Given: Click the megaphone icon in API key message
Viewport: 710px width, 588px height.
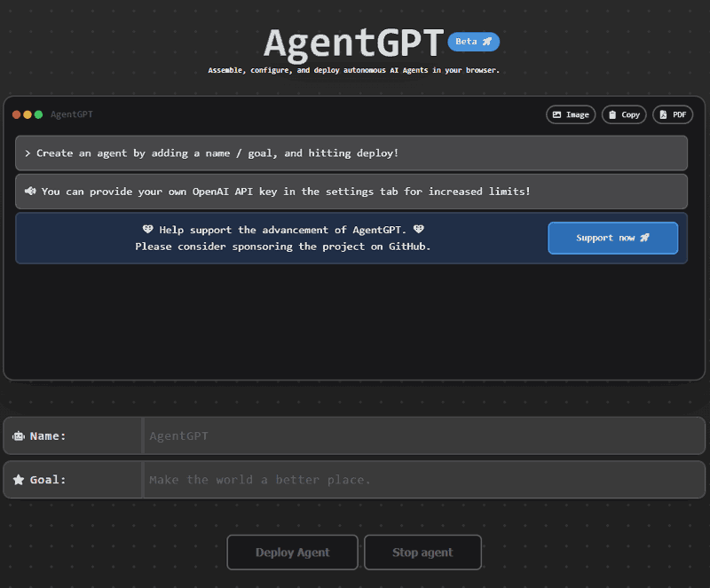Looking at the screenshot, I should coord(30,191).
